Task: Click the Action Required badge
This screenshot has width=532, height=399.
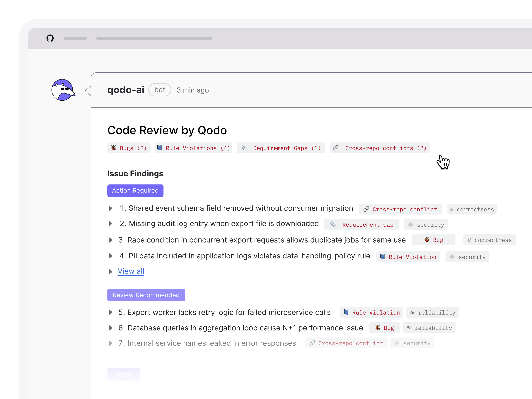Action: pos(135,190)
